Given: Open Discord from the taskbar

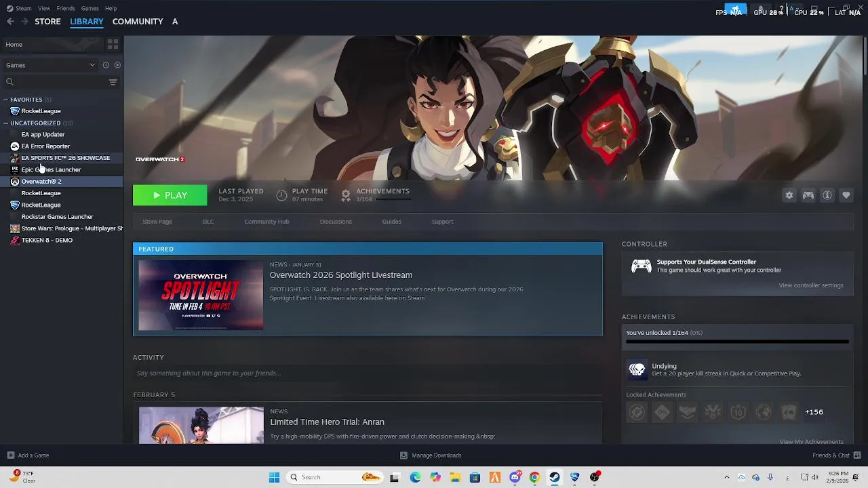Looking at the screenshot, I should (515, 477).
